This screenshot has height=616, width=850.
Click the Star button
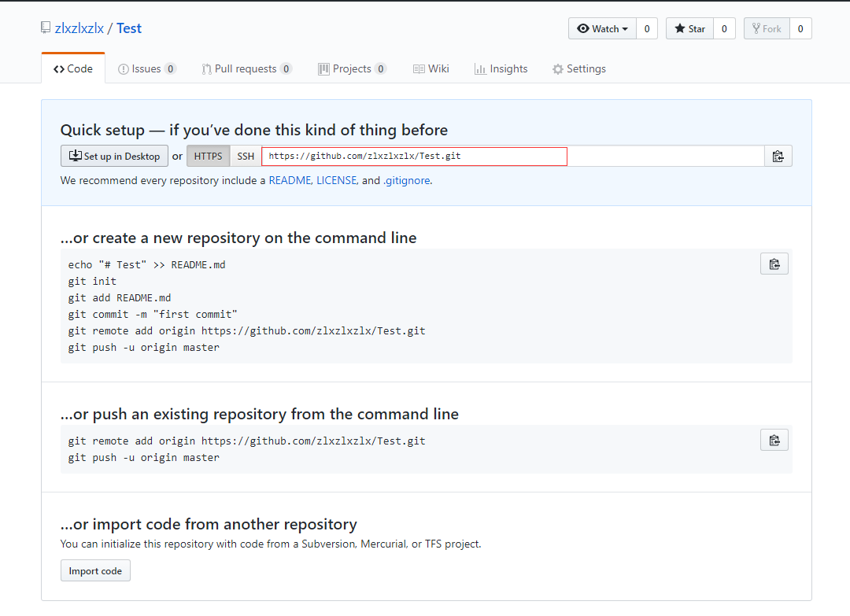[689, 28]
